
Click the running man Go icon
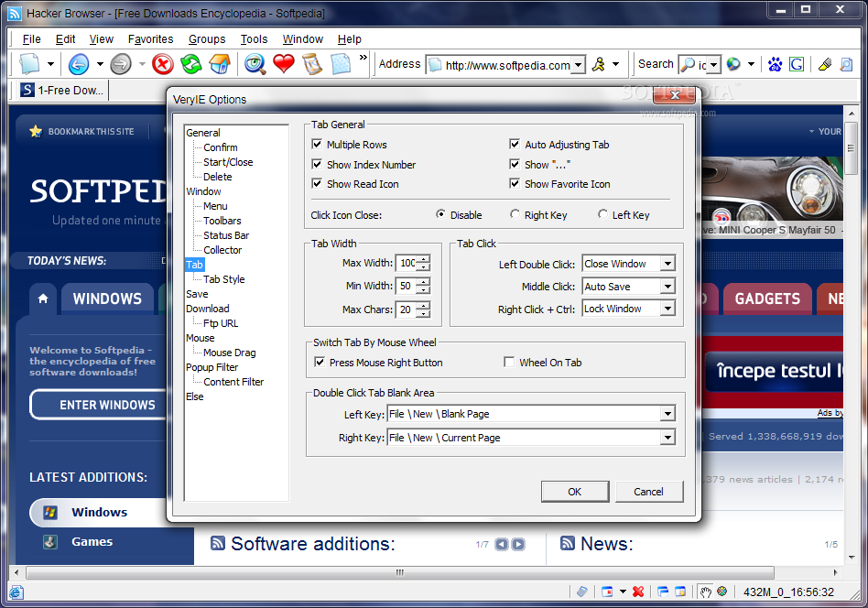[599, 65]
